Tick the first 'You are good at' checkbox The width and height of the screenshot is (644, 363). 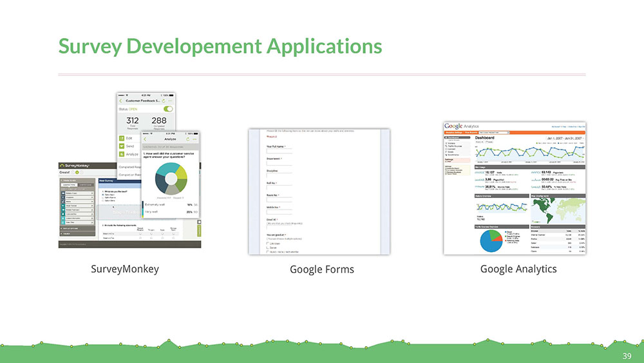click(268, 244)
